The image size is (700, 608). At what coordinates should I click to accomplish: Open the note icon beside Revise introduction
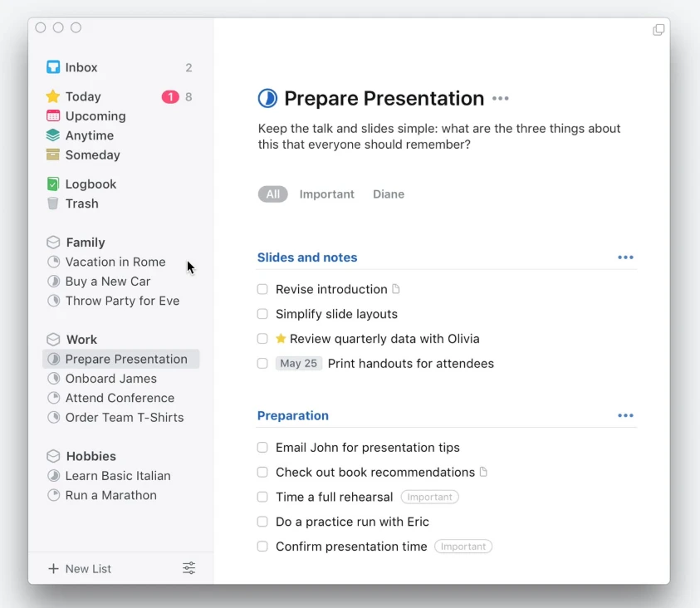pyautogui.click(x=394, y=289)
